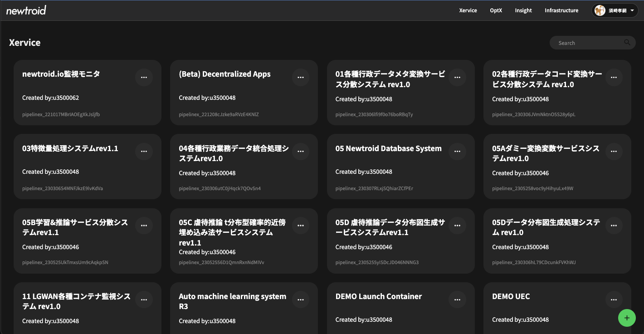Viewport: 644px width, 334px height.
Task: Click pipeline ID pipelinex_2305258voc9yHihyuLx49W
Action: (532, 188)
